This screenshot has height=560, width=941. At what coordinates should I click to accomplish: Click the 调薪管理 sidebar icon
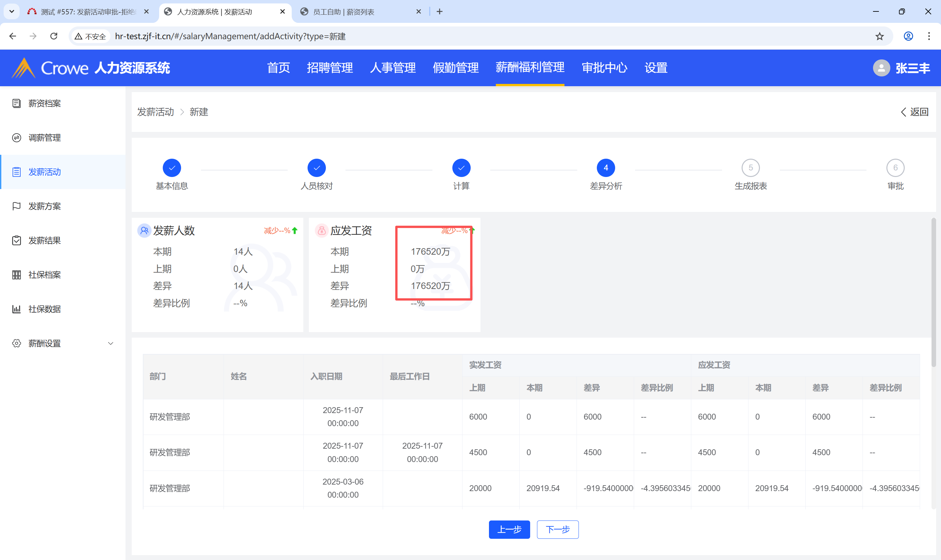[16, 138]
